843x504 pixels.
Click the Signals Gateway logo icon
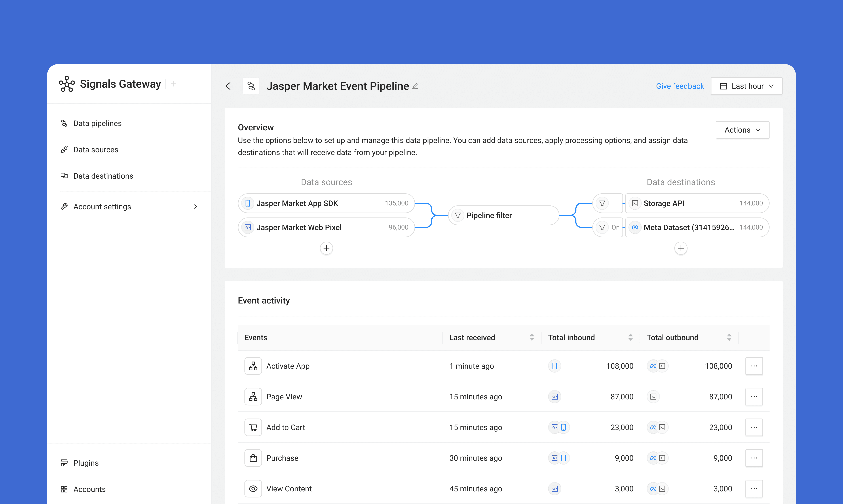[67, 84]
